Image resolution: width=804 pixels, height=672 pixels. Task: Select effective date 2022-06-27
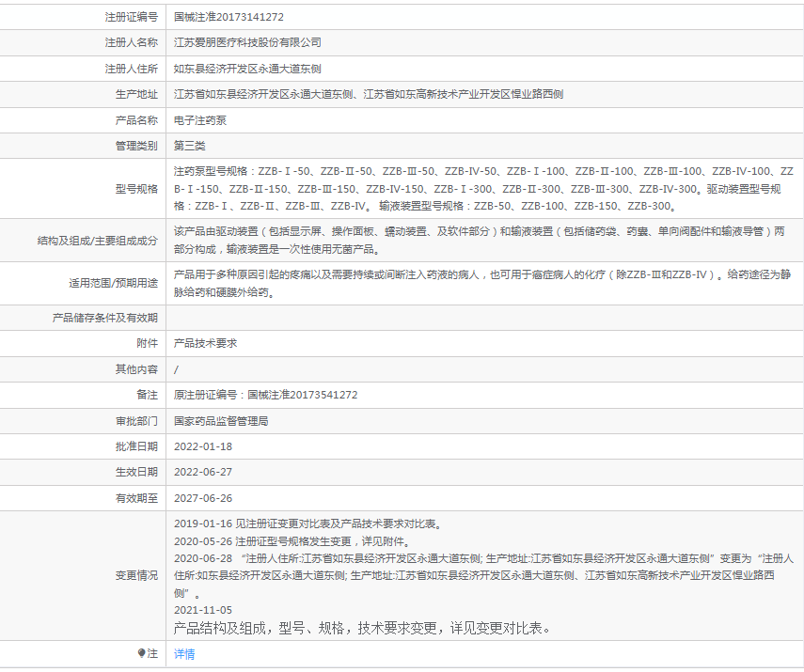click(203, 472)
